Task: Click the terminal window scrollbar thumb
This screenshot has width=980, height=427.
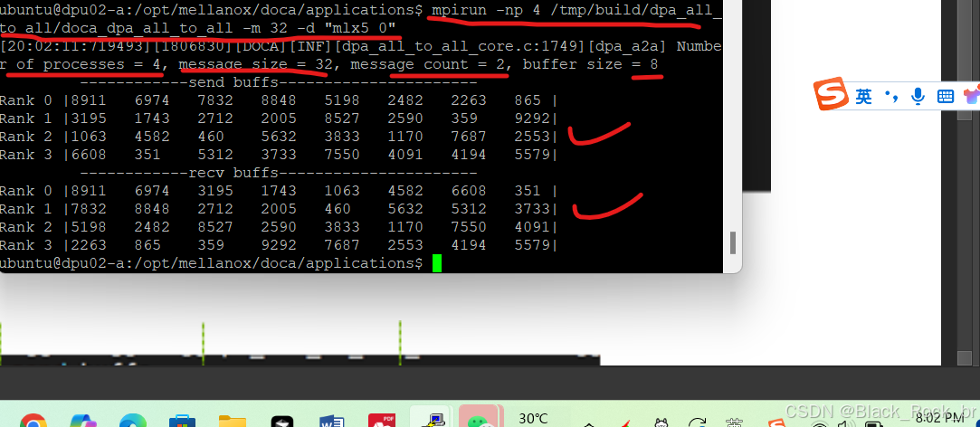Action: pos(732,242)
